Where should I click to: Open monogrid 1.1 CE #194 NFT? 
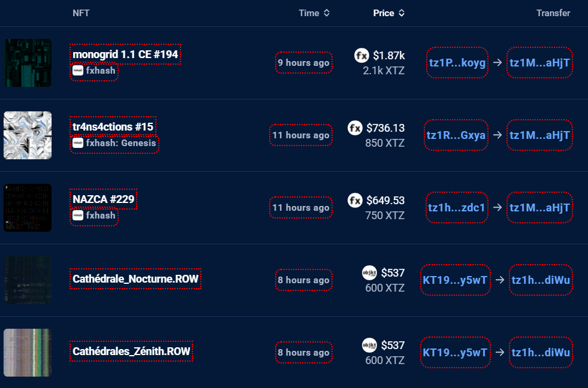(125, 54)
